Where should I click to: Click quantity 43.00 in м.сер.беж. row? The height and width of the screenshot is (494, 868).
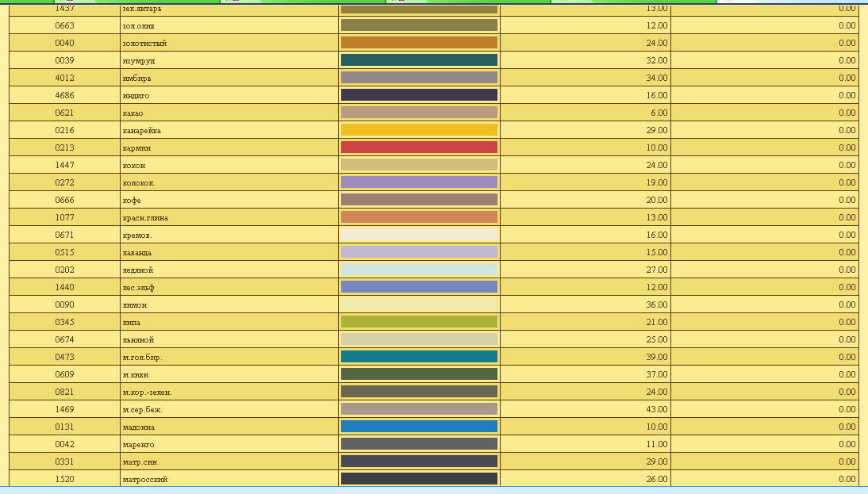tap(656, 409)
